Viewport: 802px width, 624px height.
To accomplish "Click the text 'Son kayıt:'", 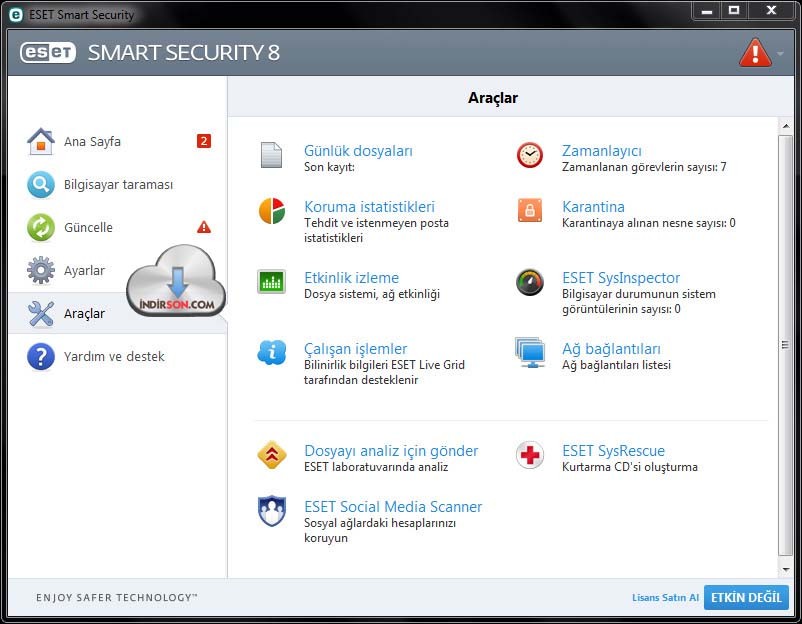I will [x=329, y=167].
